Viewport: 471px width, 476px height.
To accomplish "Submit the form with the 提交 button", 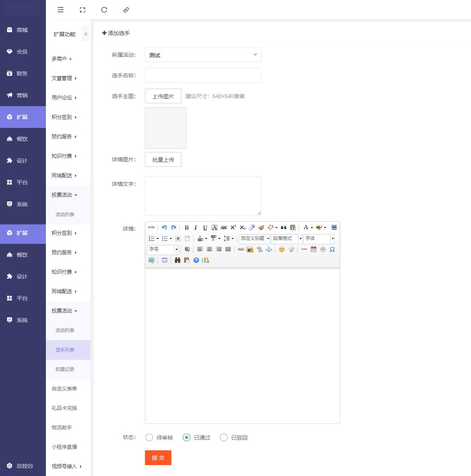I will click(158, 458).
